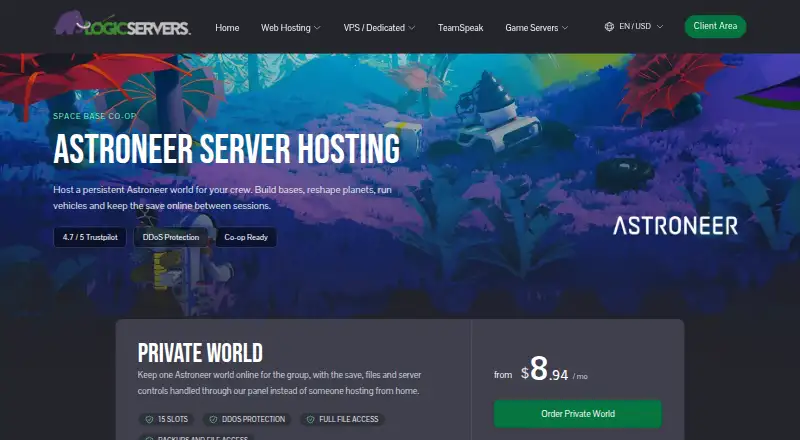
Task: Expand the VPS / Dedicated dropdown
Action: pyautogui.click(x=379, y=28)
